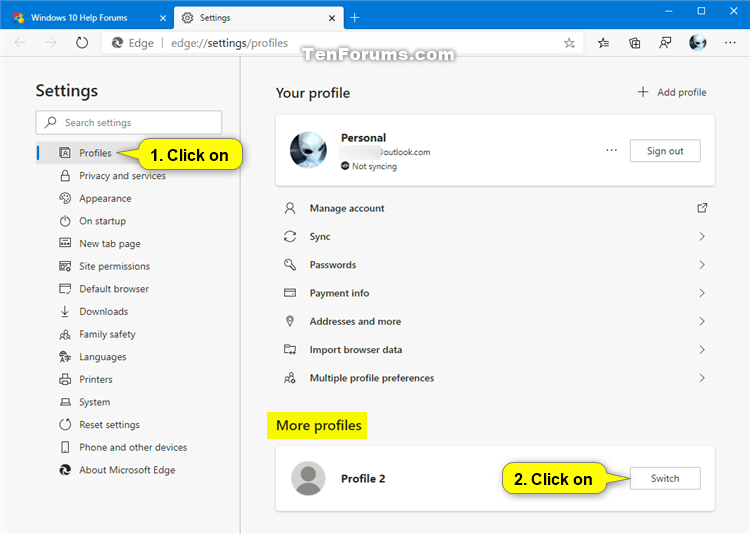Screen dimensions: 750x534
Task: Click Add profile
Action: [x=672, y=92]
